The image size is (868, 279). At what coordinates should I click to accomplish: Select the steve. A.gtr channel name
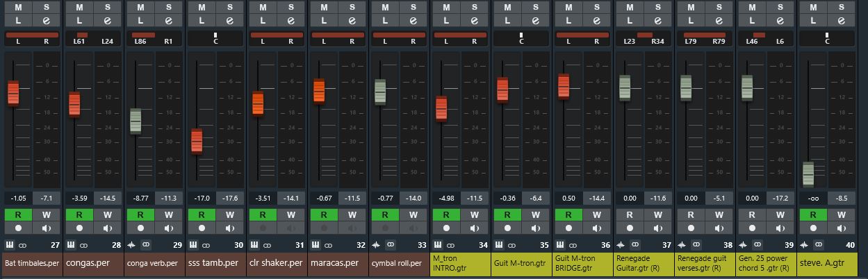827,264
